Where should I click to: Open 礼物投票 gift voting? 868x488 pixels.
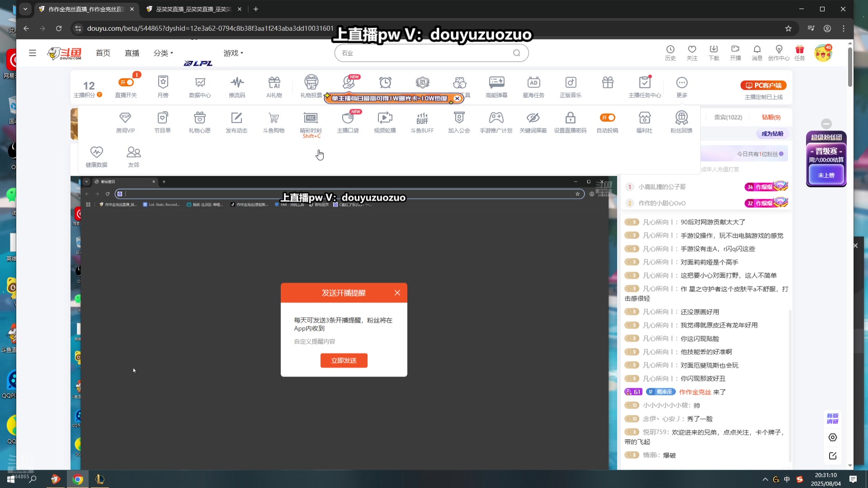click(311, 87)
